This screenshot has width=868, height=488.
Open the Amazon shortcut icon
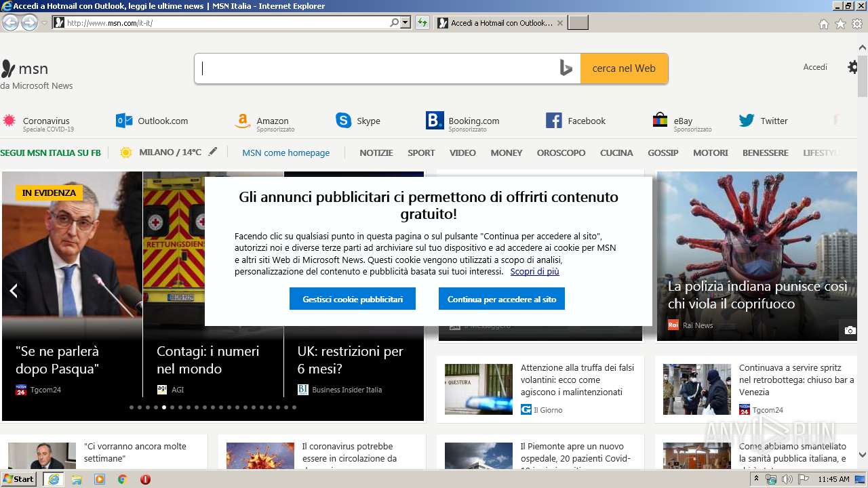click(242, 121)
